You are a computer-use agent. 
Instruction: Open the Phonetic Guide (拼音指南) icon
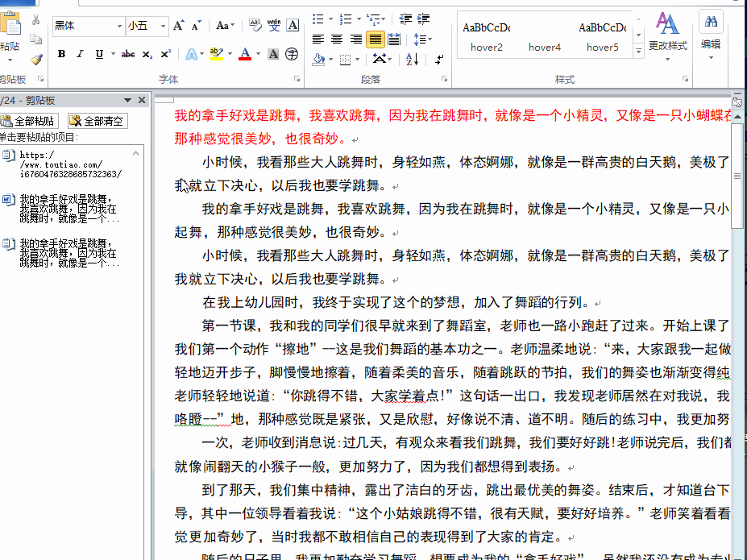(x=273, y=24)
